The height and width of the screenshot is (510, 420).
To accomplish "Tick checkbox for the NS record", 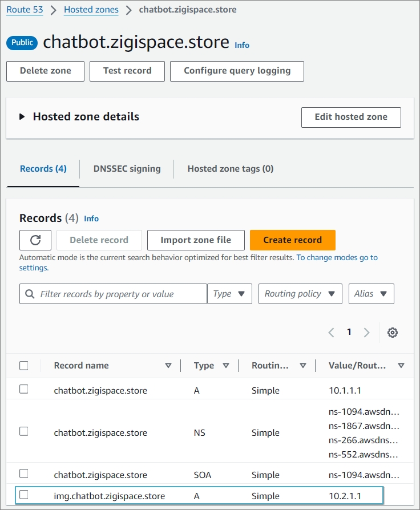I will pyautogui.click(x=24, y=431).
